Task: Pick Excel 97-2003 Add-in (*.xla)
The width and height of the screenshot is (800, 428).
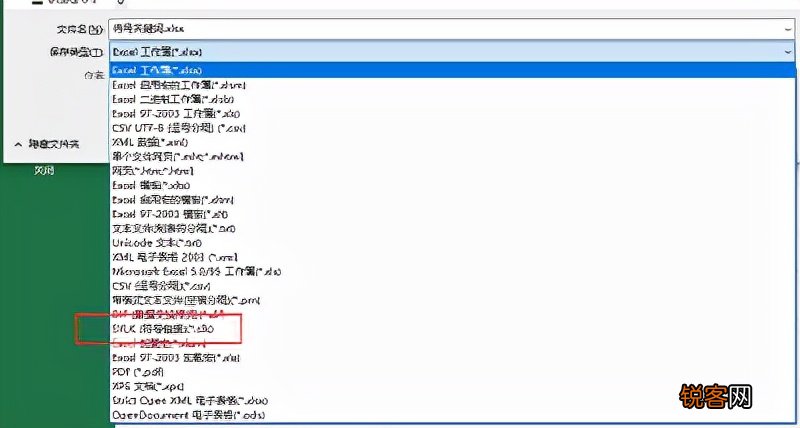Action: [x=453, y=358]
